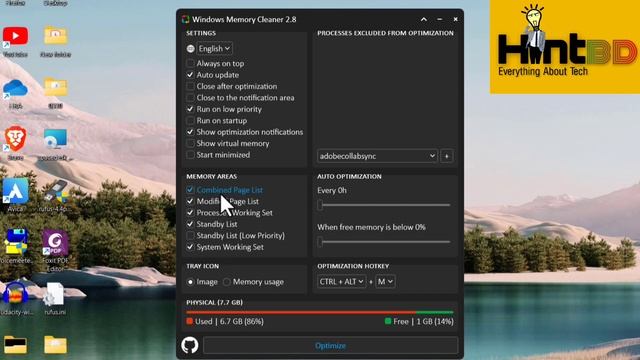Uncheck Modified Page List
The height and width of the screenshot is (360, 640).
(190, 201)
